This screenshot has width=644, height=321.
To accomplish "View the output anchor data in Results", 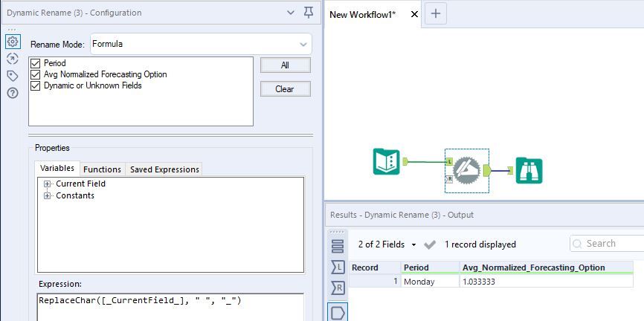I will click(338, 313).
